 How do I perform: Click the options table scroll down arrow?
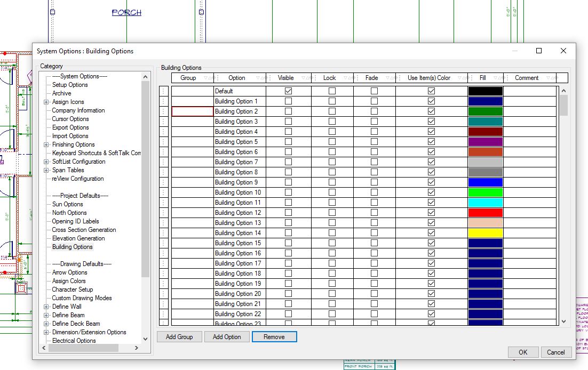pyautogui.click(x=563, y=321)
